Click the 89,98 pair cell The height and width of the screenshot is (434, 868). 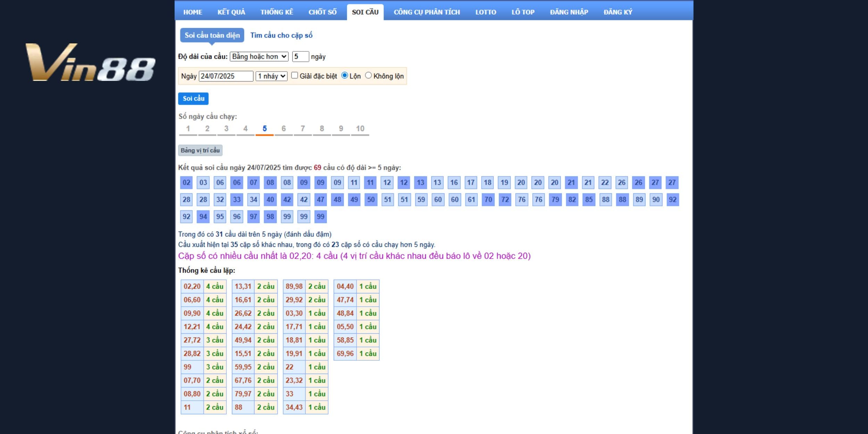[294, 286]
